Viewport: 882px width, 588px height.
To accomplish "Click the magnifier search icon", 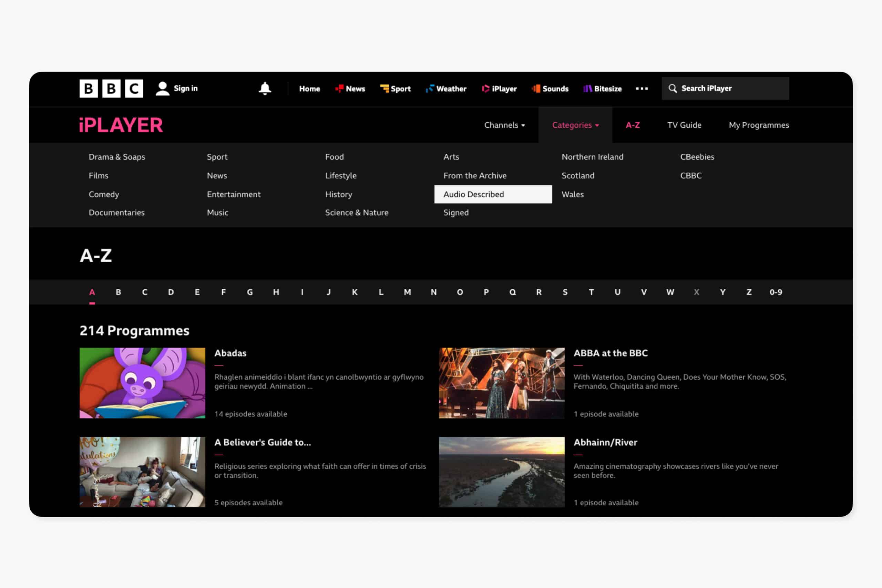I will 673,89.
